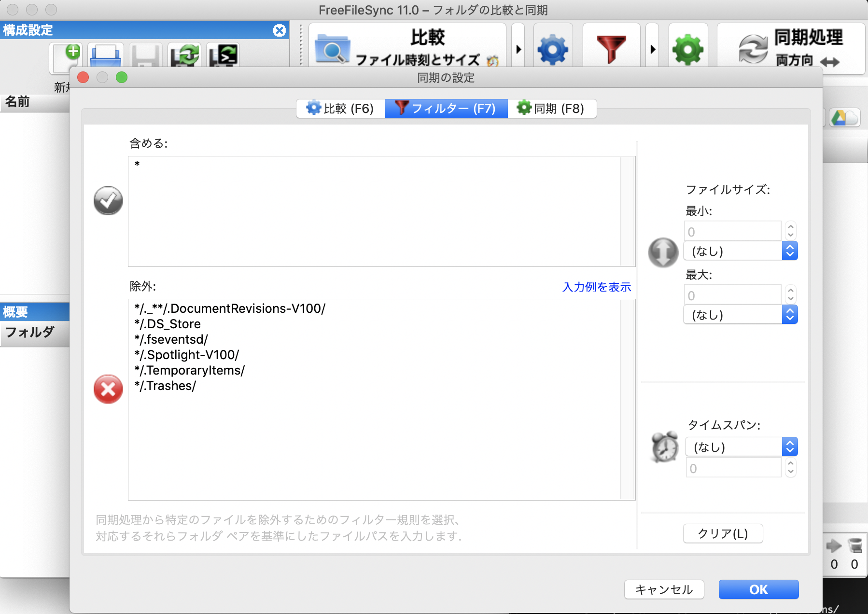
Task: Click the 除外: label
Action: [143, 286]
